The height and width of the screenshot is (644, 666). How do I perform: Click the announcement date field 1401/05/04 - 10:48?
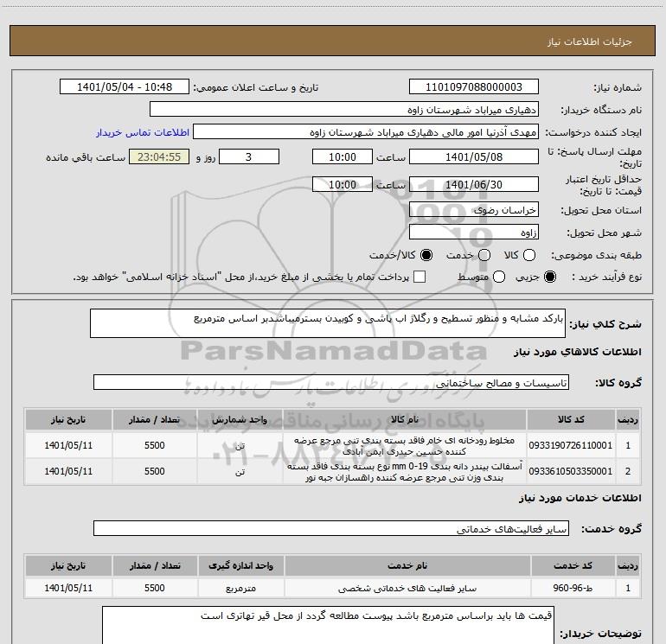click(125, 87)
